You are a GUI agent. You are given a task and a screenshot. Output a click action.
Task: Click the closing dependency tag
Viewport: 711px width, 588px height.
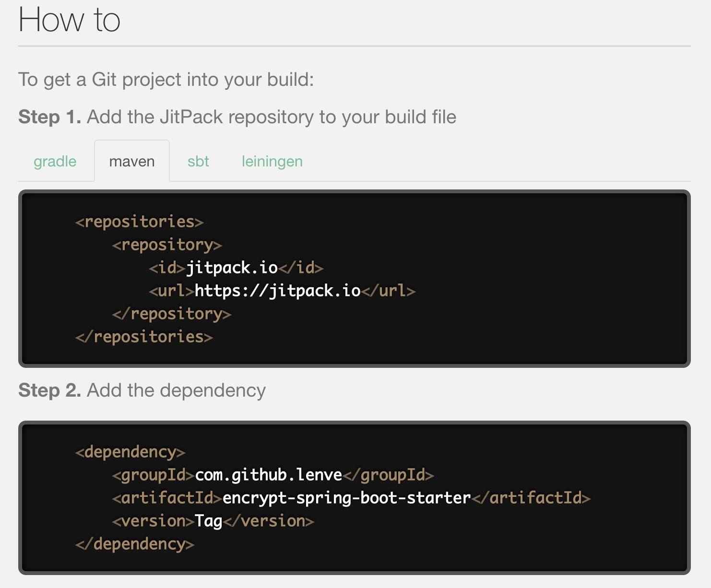tap(133, 543)
